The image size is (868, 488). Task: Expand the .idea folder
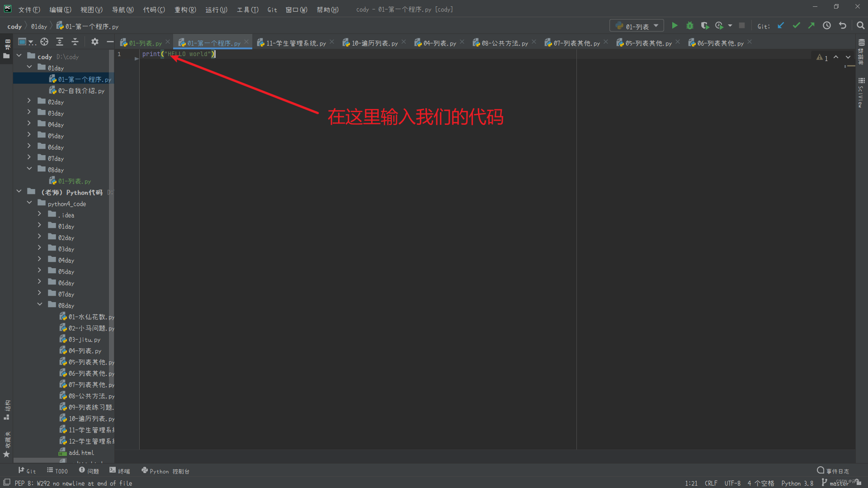[x=39, y=214]
